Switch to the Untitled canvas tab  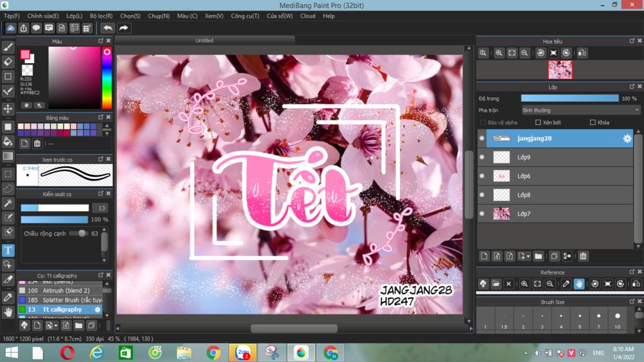click(x=204, y=40)
